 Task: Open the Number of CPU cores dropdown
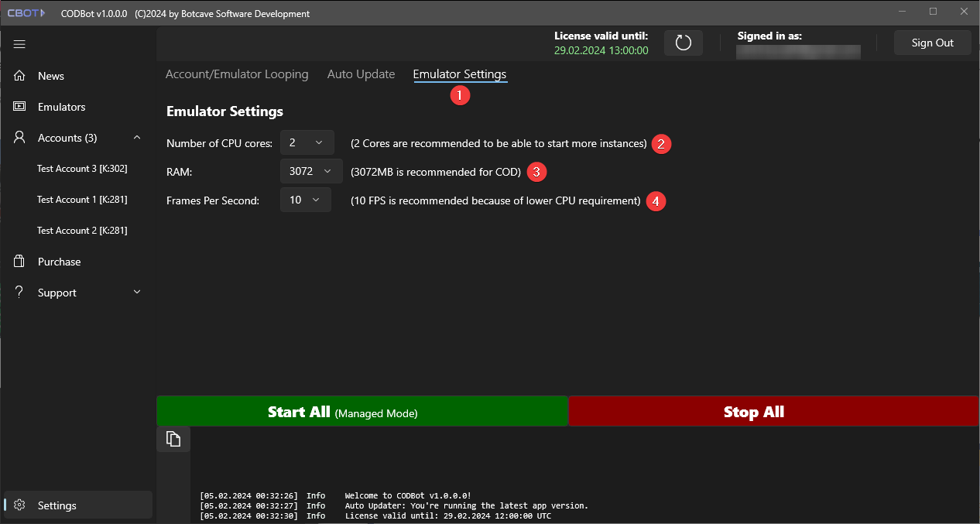(x=307, y=142)
